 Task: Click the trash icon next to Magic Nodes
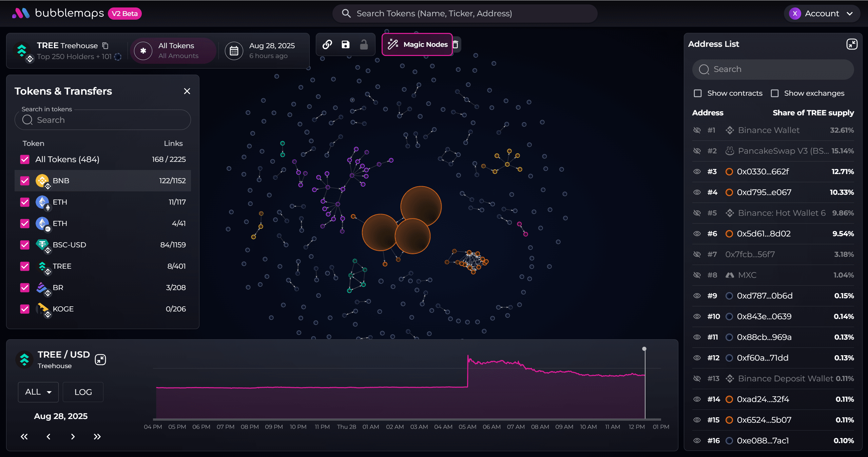point(456,44)
